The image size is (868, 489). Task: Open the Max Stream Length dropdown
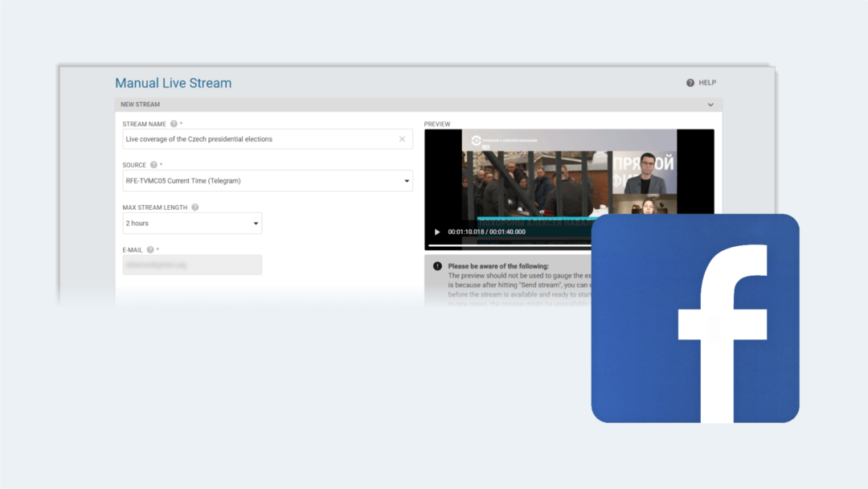click(256, 223)
